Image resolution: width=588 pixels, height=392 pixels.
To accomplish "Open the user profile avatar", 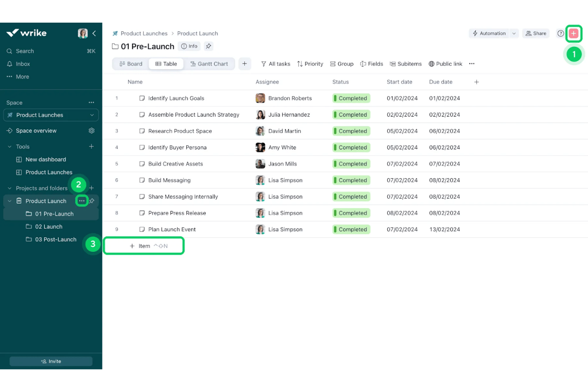I will click(83, 33).
